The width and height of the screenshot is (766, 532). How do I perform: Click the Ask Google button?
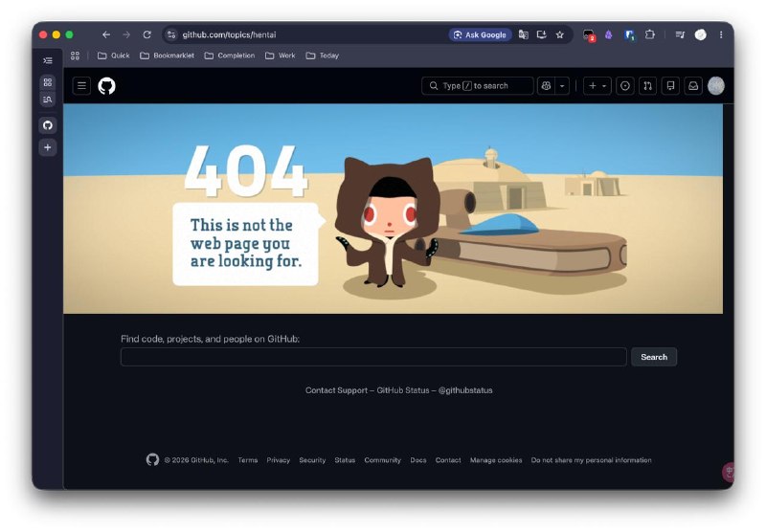[481, 34]
